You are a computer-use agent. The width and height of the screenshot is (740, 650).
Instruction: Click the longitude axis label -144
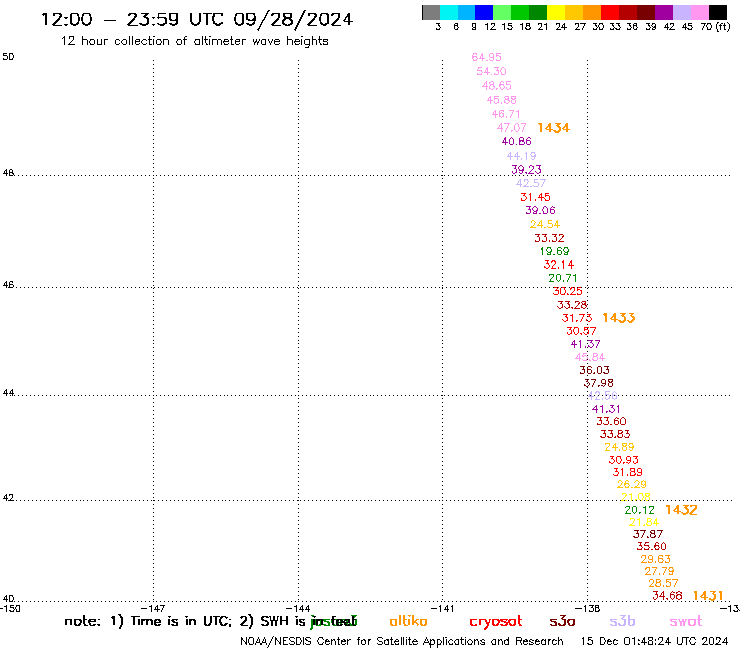298,608
